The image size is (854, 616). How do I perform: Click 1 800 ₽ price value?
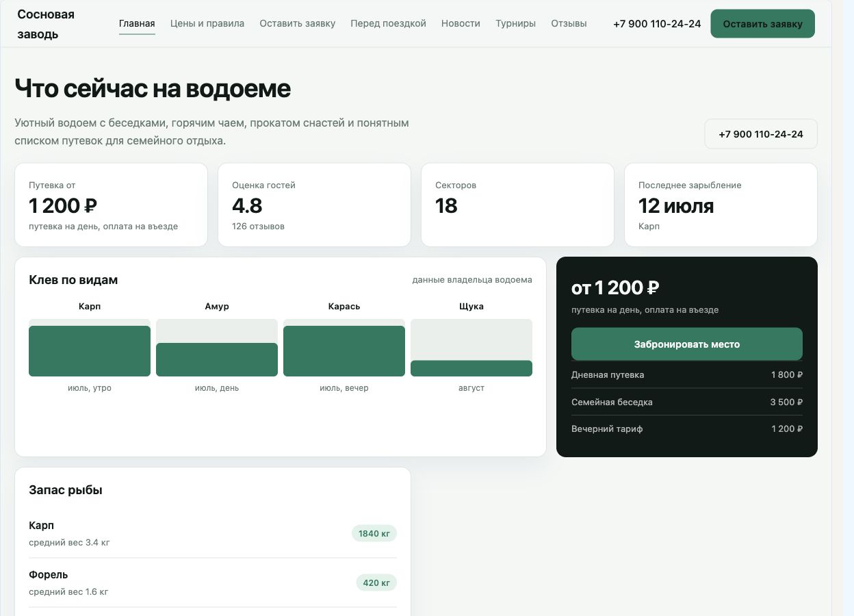point(787,374)
